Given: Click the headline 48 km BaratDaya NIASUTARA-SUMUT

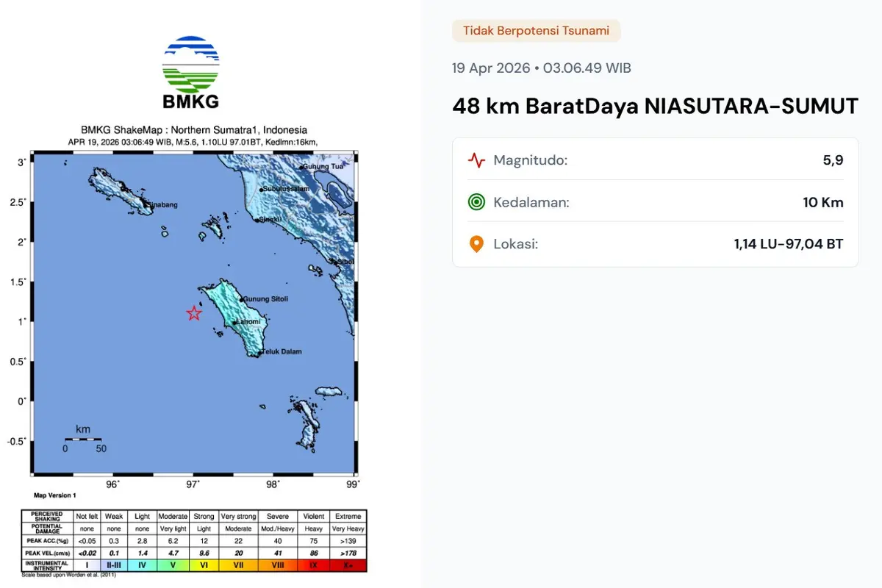Looking at the screenshot, I should tap(655, 107).
